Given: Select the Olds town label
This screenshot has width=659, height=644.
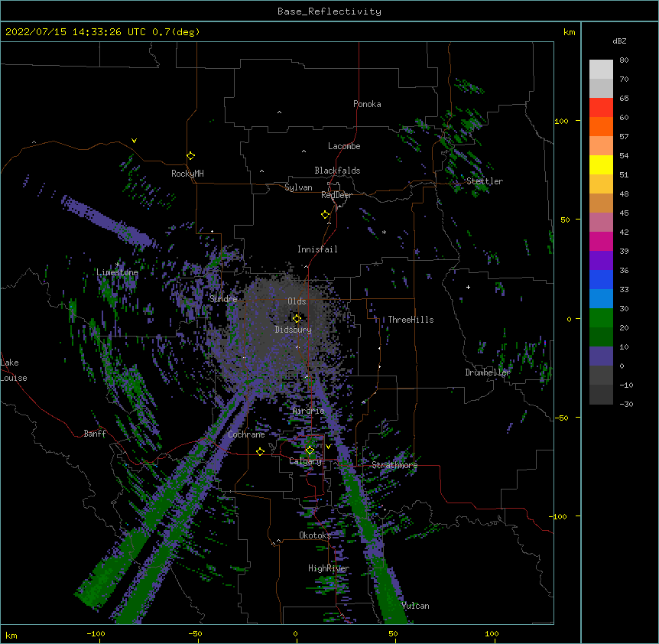Looking at the screenshot, I should click(x=297, y=301).
